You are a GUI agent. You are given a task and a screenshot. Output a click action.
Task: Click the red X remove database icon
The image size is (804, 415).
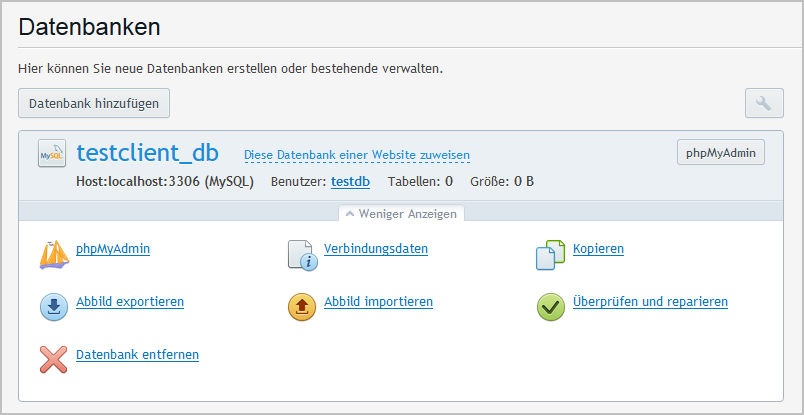(54, 360)
